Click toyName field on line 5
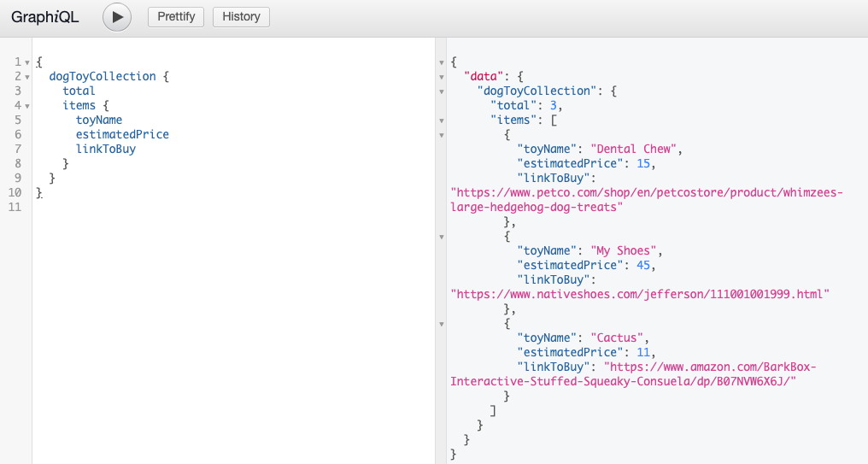The image size is (868, 464). pos(99,120)
